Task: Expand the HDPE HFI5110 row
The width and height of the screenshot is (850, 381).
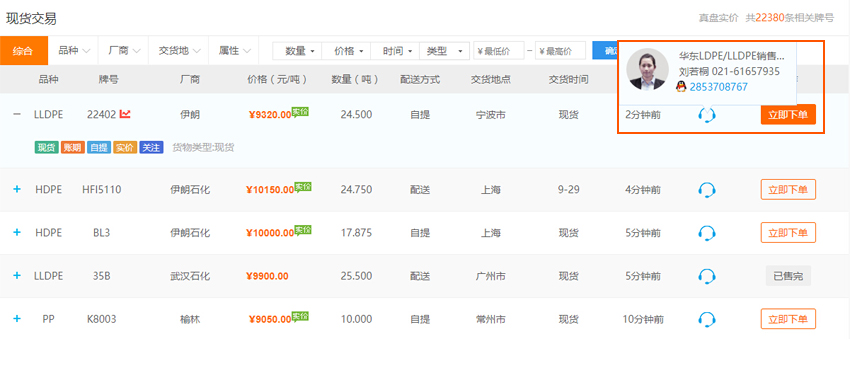Action: click(17, 189)
